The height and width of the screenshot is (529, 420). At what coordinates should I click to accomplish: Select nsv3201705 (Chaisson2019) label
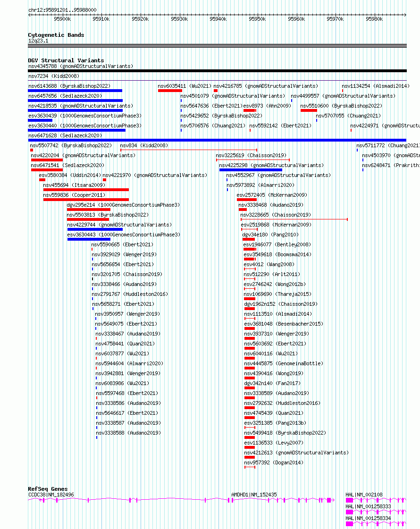coord(127,274)
